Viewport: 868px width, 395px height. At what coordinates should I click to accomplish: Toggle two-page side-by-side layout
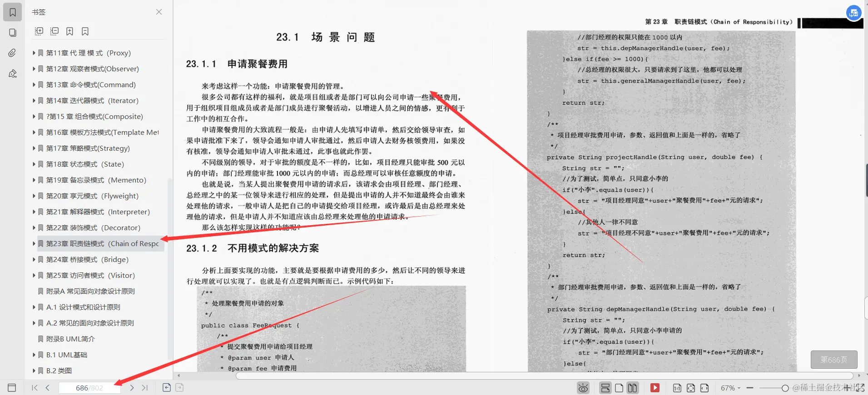tap(632, 388)
